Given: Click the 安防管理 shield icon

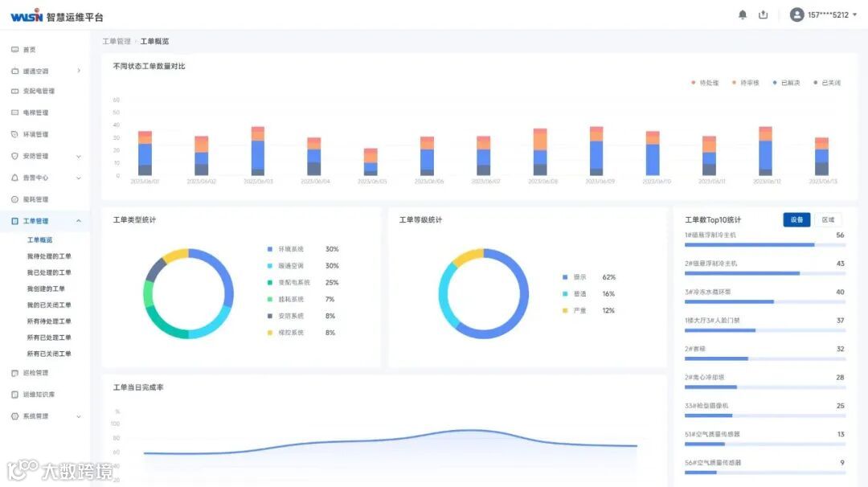Looking at the screenshot, I should tap(15, 156).
